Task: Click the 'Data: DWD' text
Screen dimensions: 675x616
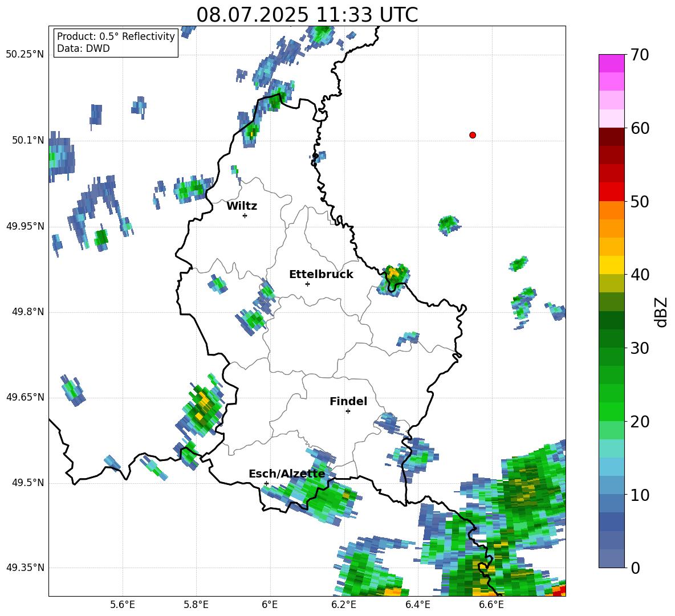Action: (x=83, y=48)
